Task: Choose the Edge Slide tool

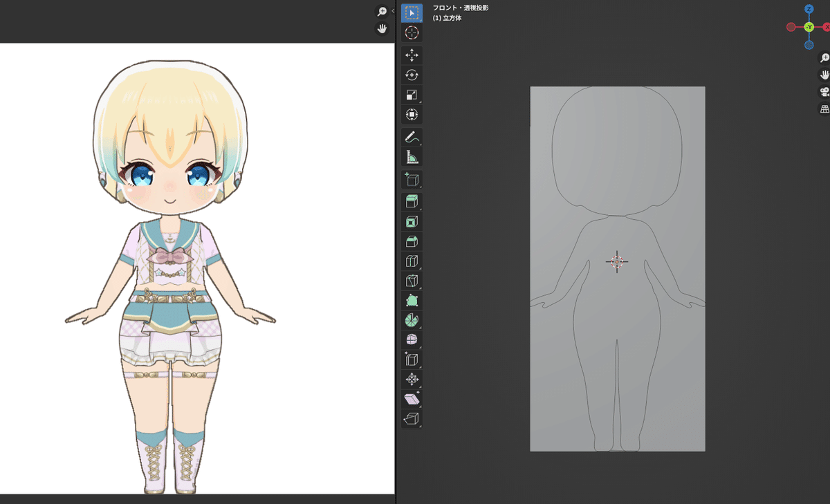Action: [x=412, y=360]
